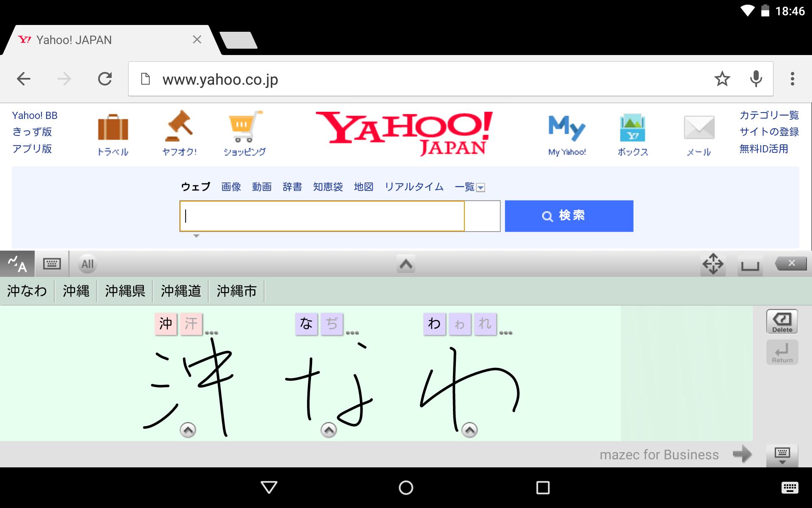The image size is (812, 508).
Task: Expand the 一覧 dropdown beside search categories
Action: [x=480, y=187]
